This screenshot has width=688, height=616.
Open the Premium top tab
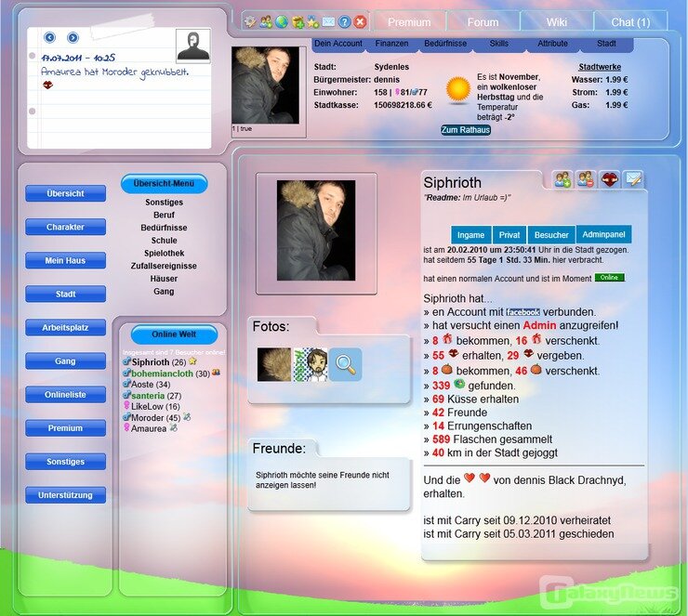409,22
